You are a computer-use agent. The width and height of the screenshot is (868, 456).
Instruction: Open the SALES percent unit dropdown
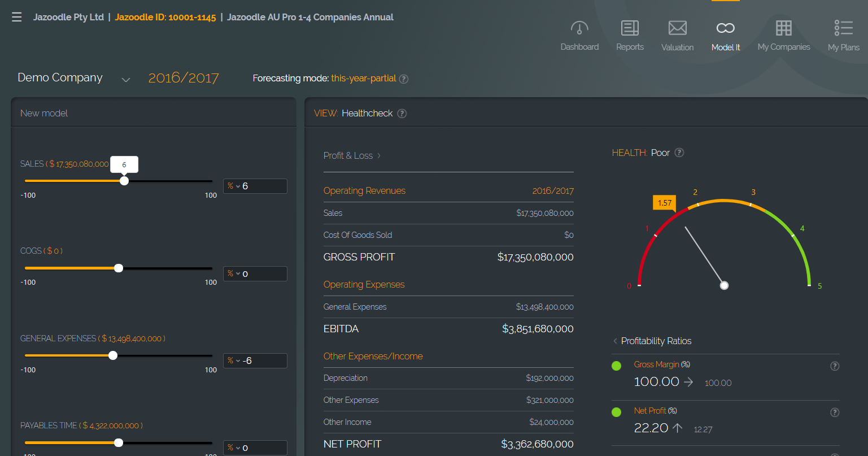point(233,186)
